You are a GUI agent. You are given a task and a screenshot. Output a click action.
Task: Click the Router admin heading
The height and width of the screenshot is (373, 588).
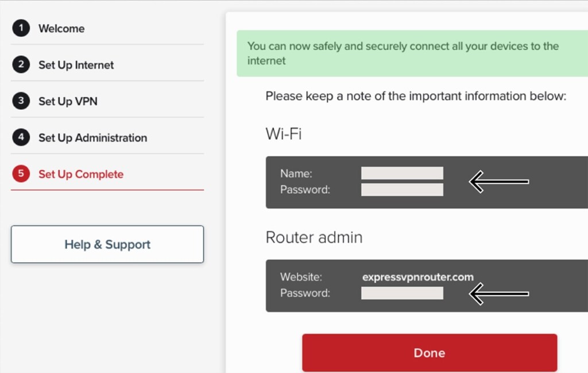click(314, 237)
